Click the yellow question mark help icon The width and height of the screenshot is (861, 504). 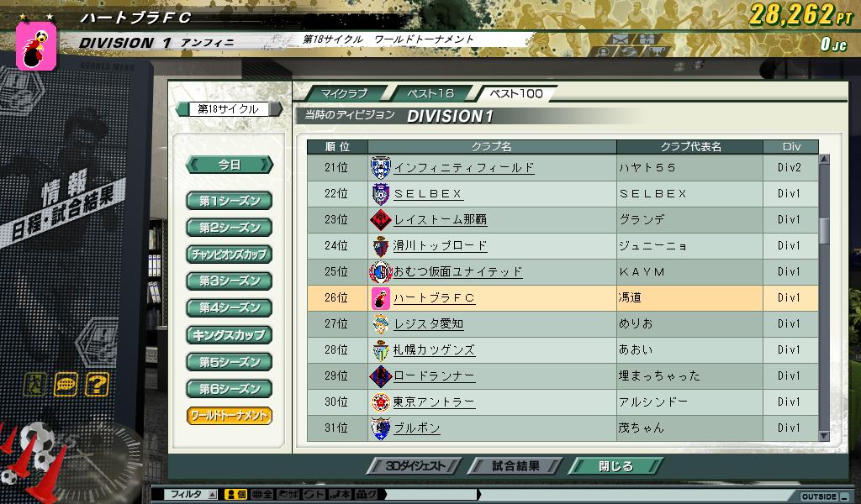[98, 385]
